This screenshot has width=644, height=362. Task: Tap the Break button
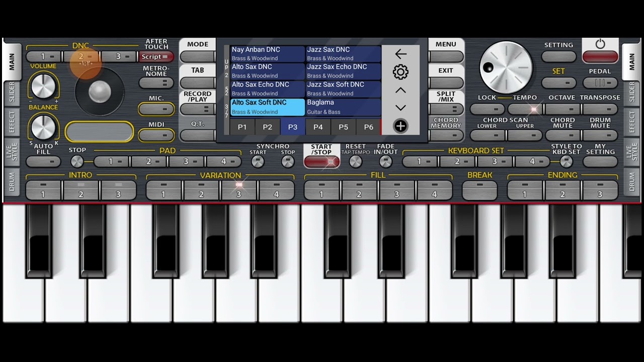[x=479, y=190]
